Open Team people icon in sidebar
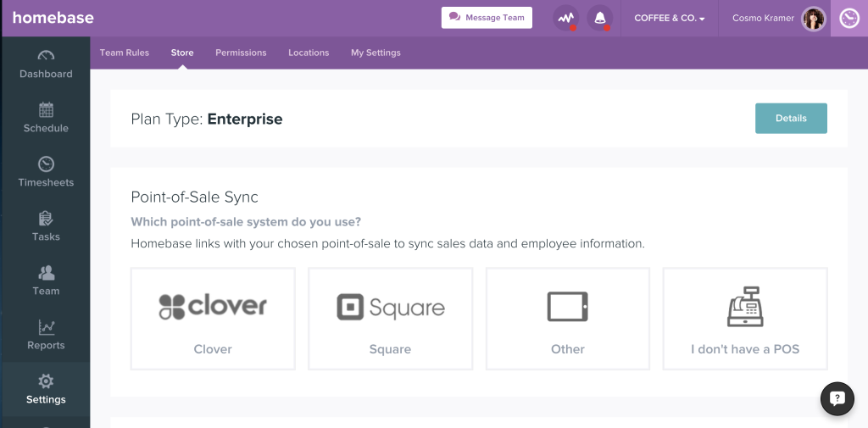The width and height of the screenshot is (868, 428). [x=46, y=272]
